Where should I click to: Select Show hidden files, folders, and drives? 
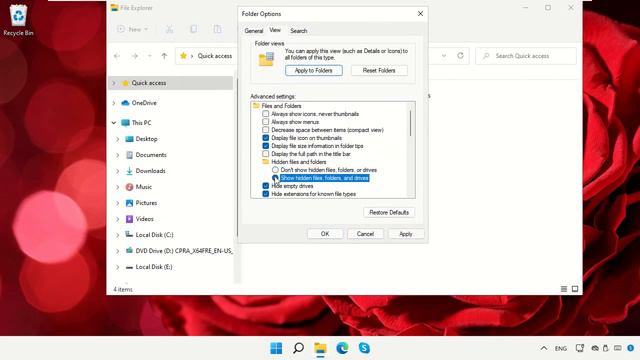(275, 178)
